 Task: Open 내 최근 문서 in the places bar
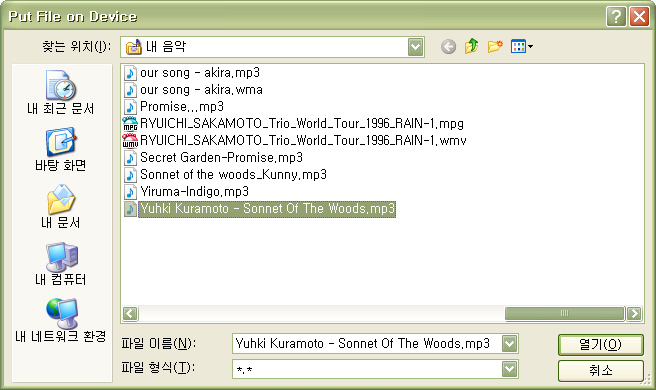pos(61,93)
